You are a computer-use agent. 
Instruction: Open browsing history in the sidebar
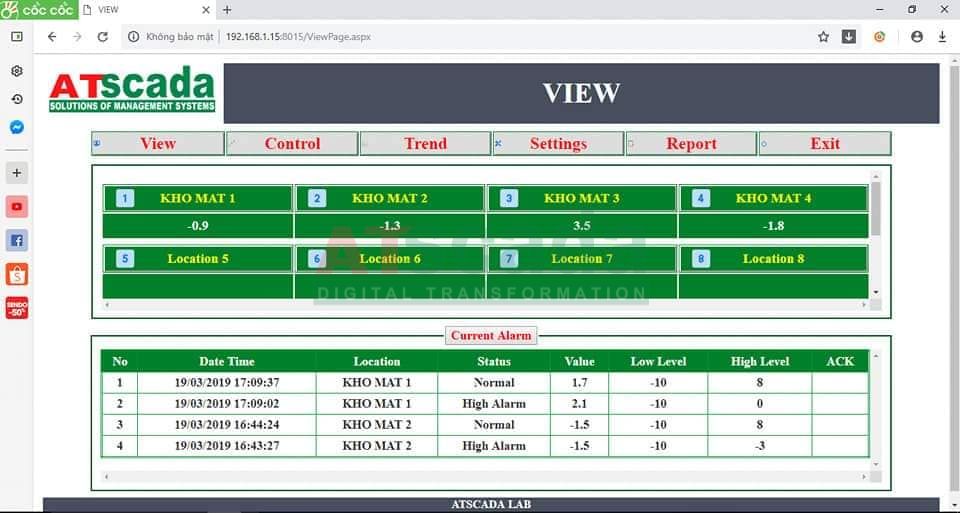click(17, 99)
